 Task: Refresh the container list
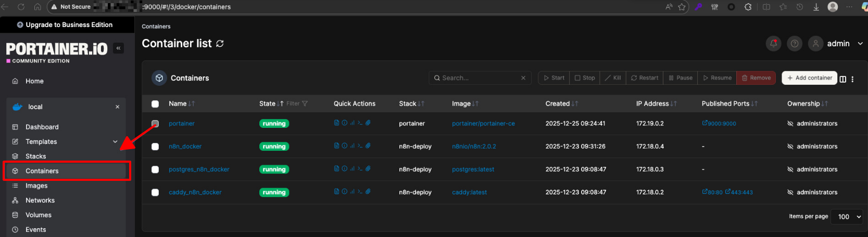[220, 44]
